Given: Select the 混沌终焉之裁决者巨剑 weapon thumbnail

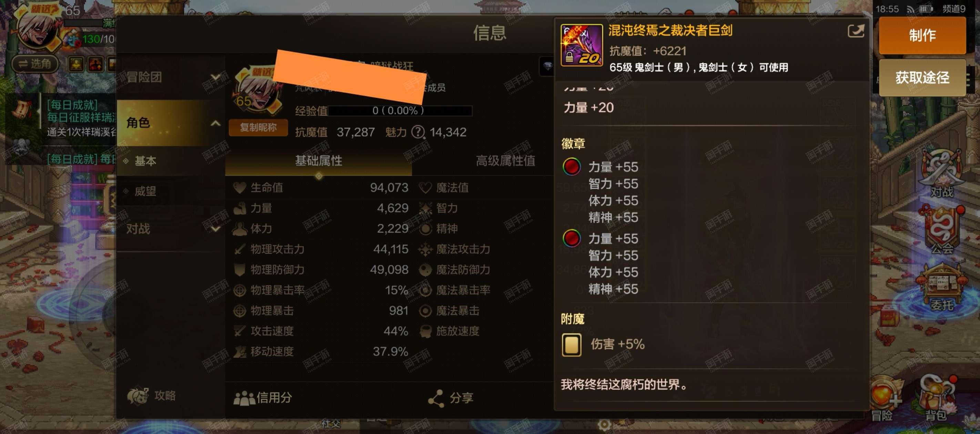Looking at the screenshot, I should pos(581,45).
